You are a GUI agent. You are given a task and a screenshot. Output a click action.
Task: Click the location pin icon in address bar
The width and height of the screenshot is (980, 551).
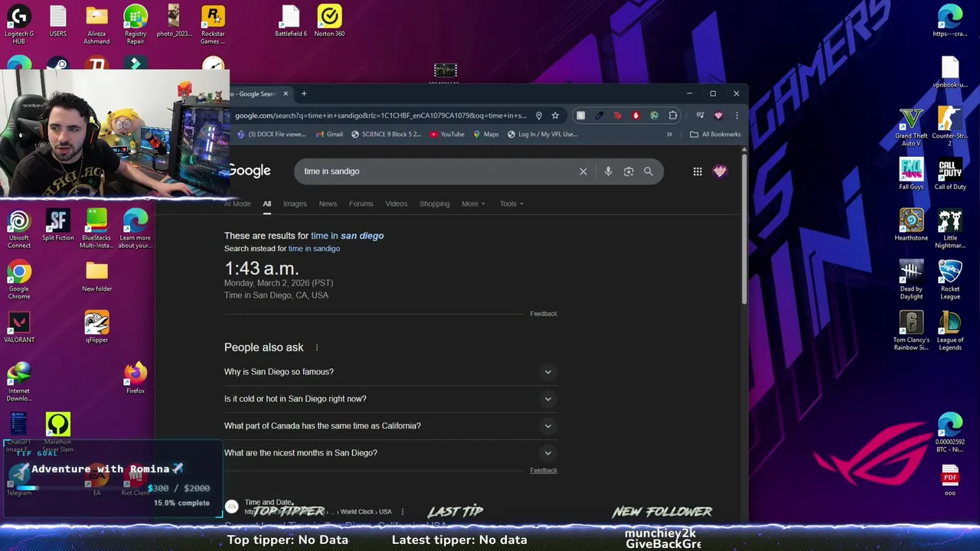point(539,116)
